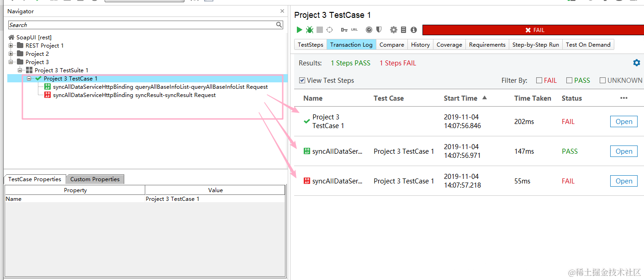This screenshot has width=644, height=280.
Task: Toggle View Test Steps checkbox
Action: [x=302, y=81]
